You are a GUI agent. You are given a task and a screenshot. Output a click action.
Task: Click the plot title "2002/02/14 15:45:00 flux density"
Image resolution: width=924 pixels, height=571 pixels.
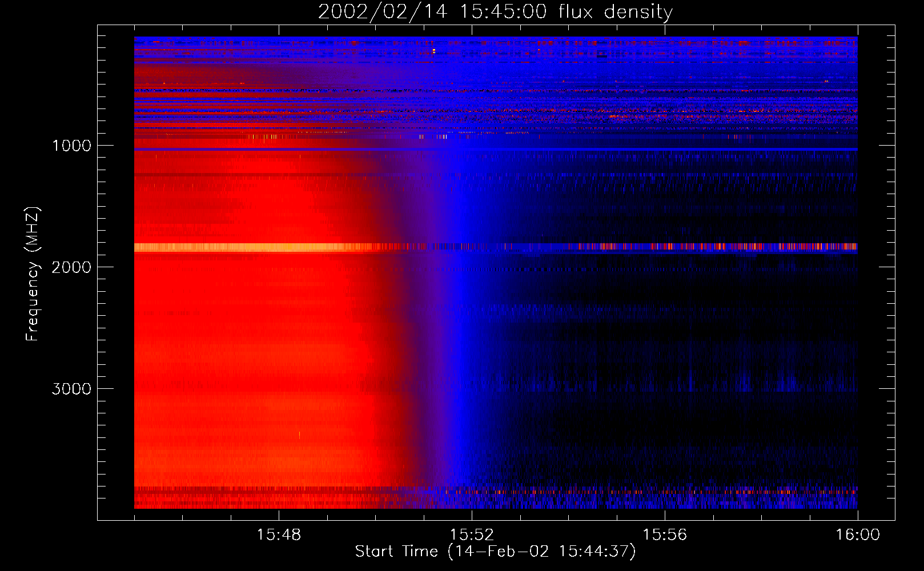[x=495, y=11]
